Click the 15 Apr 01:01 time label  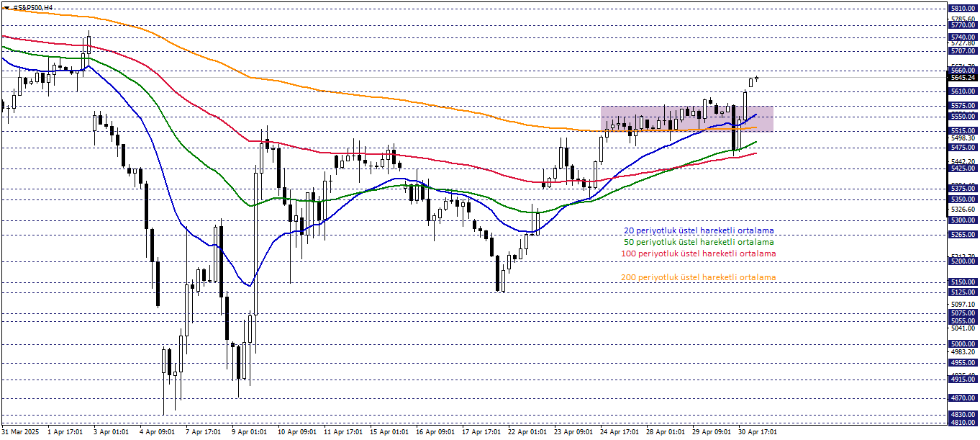389,433
